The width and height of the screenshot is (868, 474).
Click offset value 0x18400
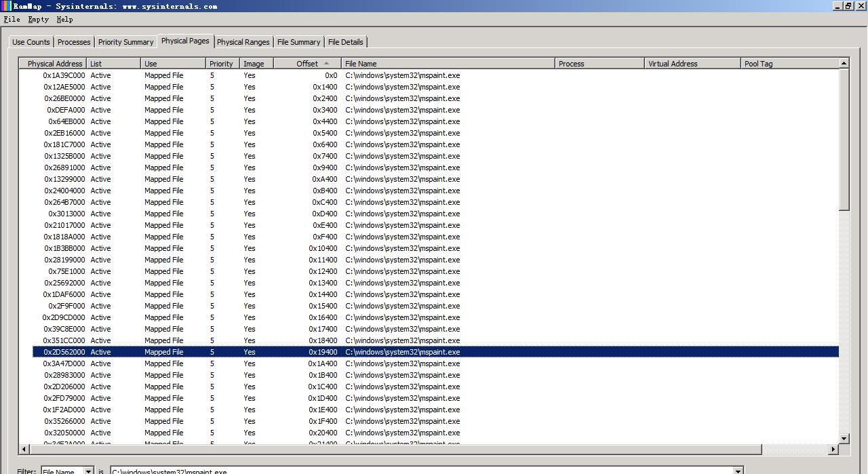[323, 340]
